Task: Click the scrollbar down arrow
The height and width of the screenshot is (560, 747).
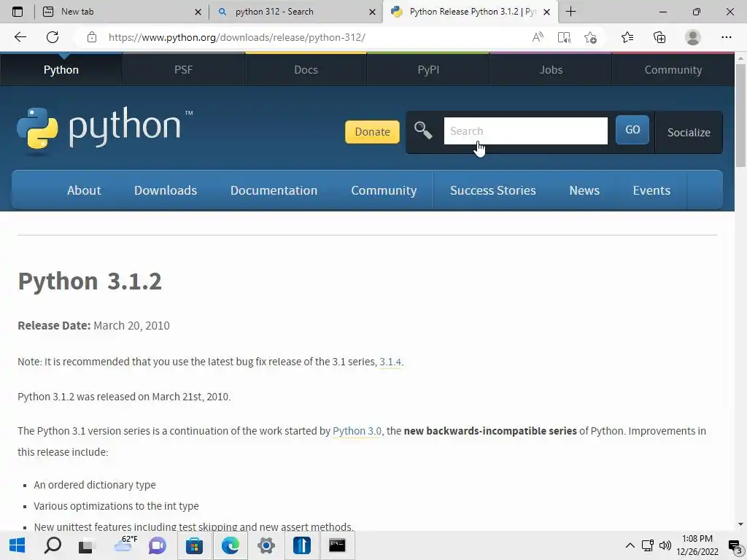Action: [740, 524]
